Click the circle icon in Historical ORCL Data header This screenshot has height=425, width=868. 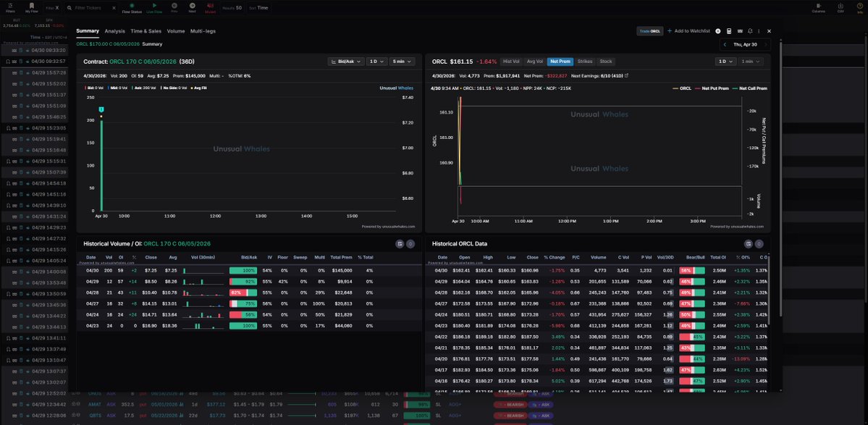[759, 243]
